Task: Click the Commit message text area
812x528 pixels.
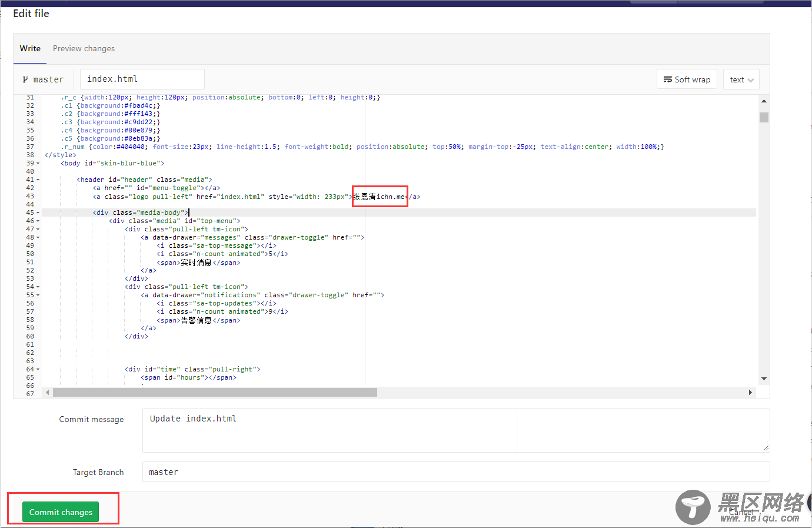Action: [x=456, y=430]
